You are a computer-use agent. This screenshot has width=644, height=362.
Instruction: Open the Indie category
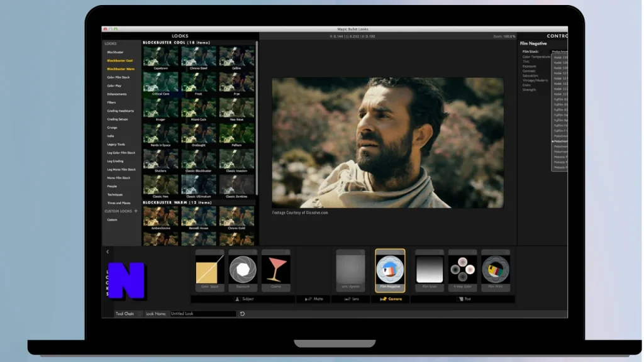[111, 136]
